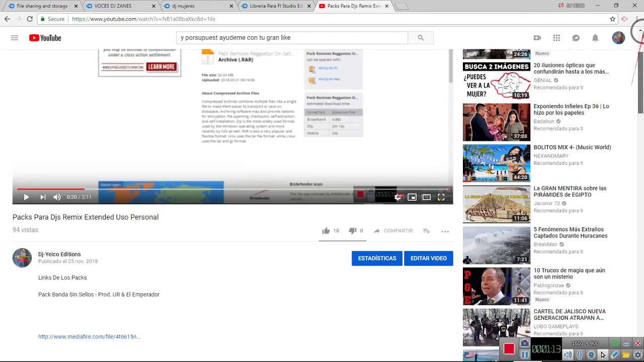Open the BOLITOS MIX 4 video thumbnail

497,163
